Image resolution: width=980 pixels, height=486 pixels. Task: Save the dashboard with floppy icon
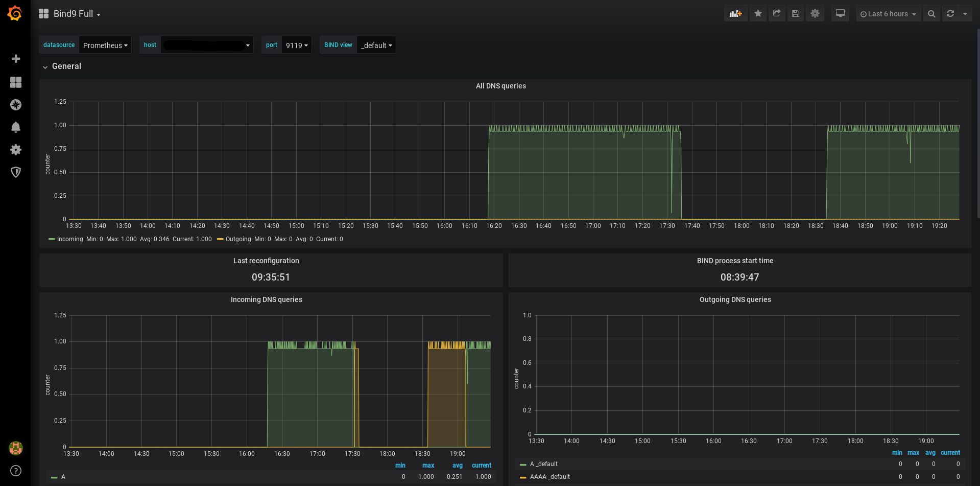click(x=796, y=14)
